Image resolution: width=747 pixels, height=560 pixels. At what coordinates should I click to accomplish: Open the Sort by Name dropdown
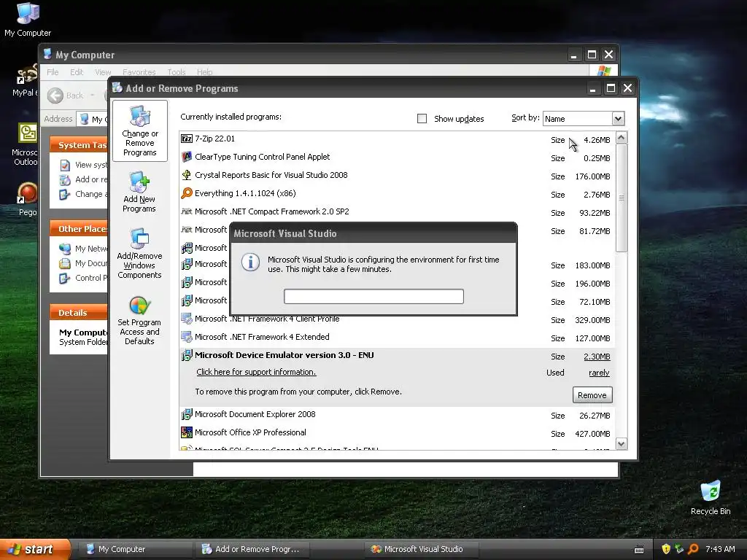(x=617, y=119)
